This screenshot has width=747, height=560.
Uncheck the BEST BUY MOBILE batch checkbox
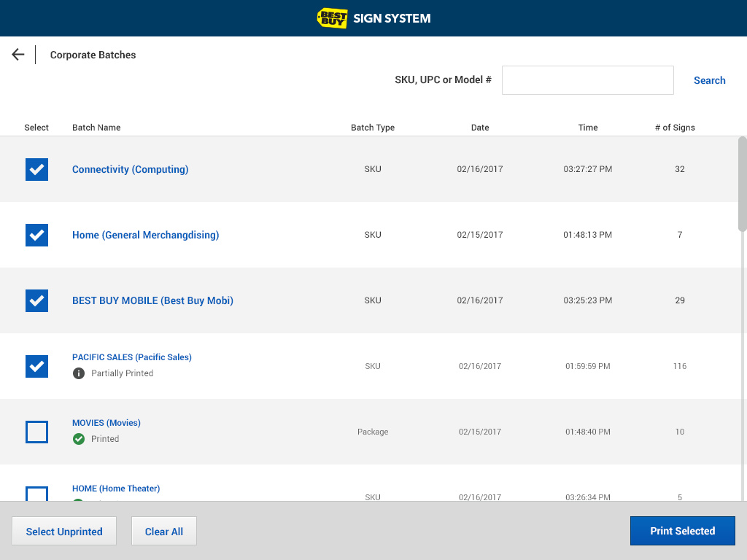click(x=36, y=301)
